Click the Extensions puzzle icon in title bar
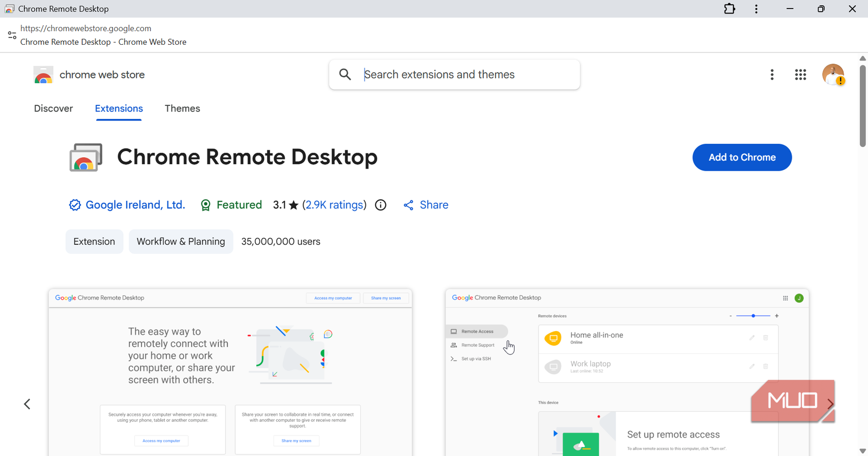The width and height of the screenshot is (868, 456). click(729, 9)
